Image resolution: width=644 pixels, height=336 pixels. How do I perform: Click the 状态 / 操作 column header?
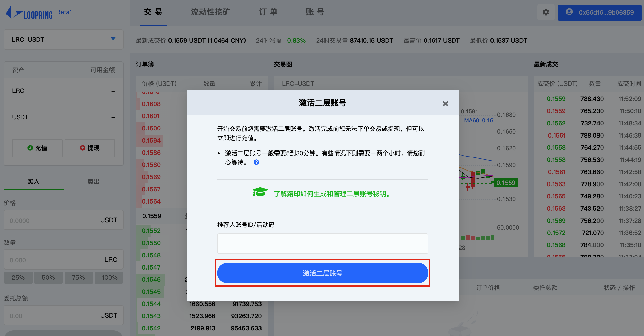[x=619, y=288]
